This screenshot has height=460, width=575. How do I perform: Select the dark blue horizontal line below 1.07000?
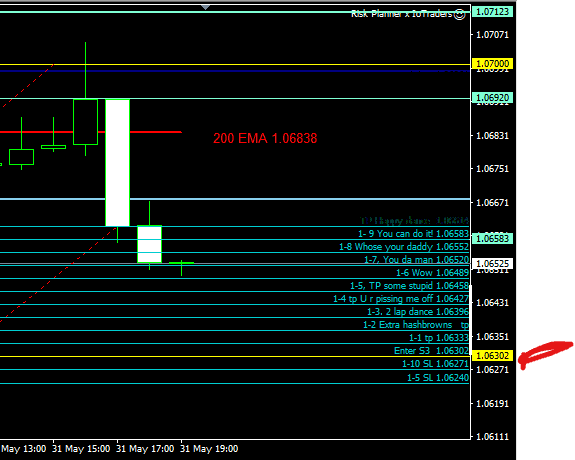[235, 71]
